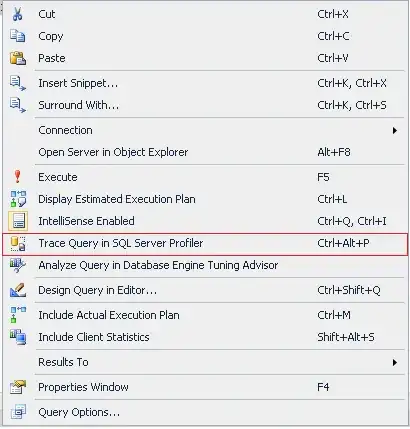Image resolution: width=410 pixels, height=429 pixels.
Task: Open Query Options... menu entry
Action: 205,412
